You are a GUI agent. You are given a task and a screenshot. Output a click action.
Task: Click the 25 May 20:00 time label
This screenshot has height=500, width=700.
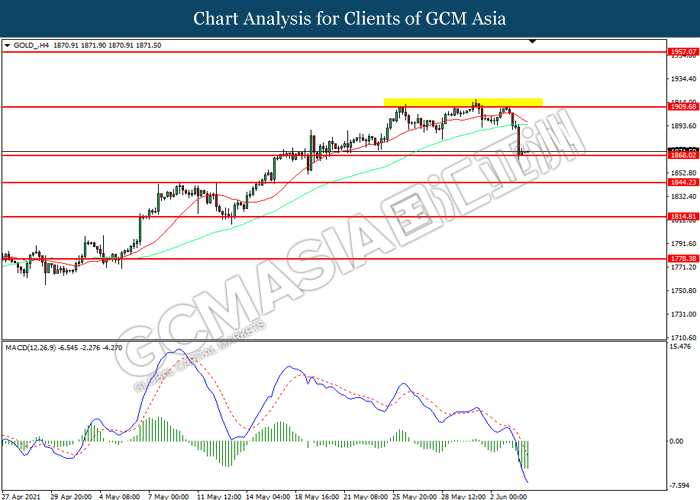coord(414,496)
